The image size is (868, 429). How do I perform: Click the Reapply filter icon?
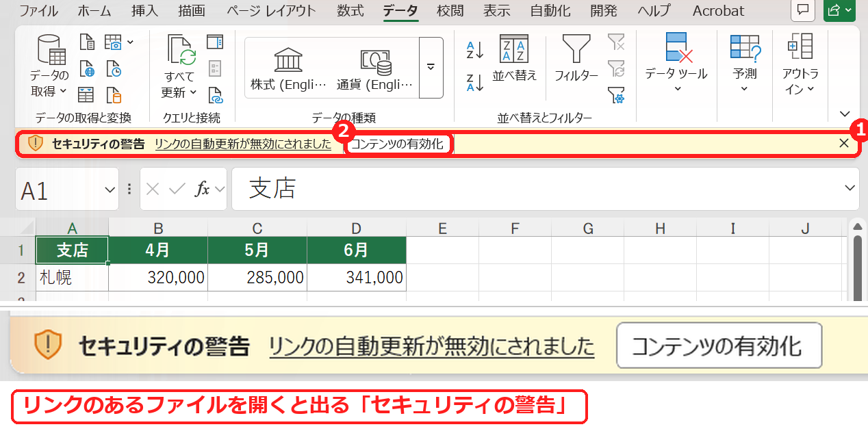(x=616, y=68)
